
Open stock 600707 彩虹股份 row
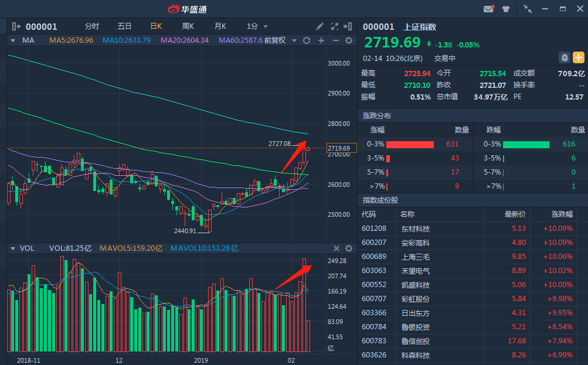473,299
